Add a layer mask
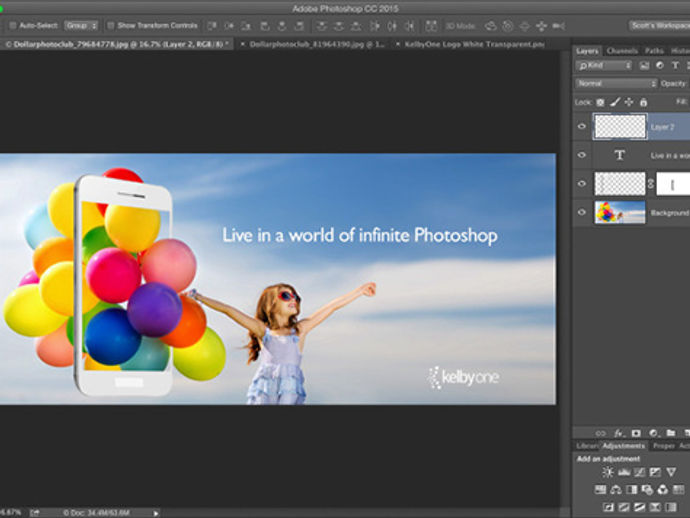Image resolution: width=690 pixels, height=518 pixels. [x=636, y=434]
